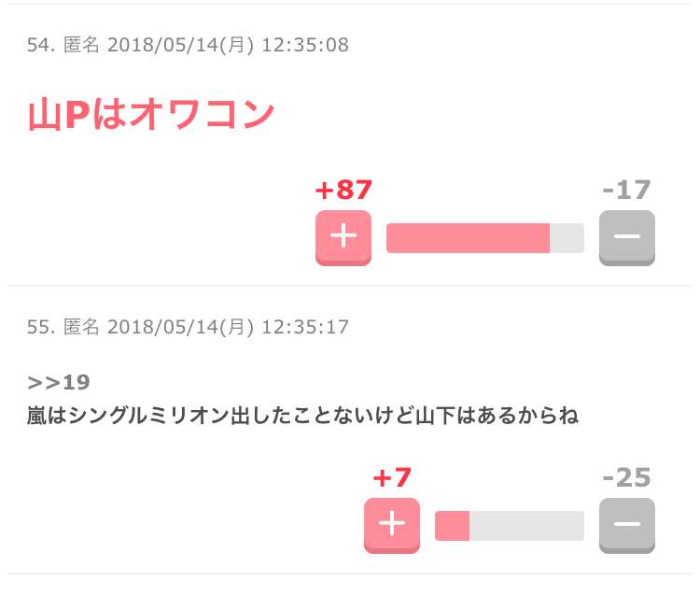Downvote comment 55 with the minus button

(627, 526)
